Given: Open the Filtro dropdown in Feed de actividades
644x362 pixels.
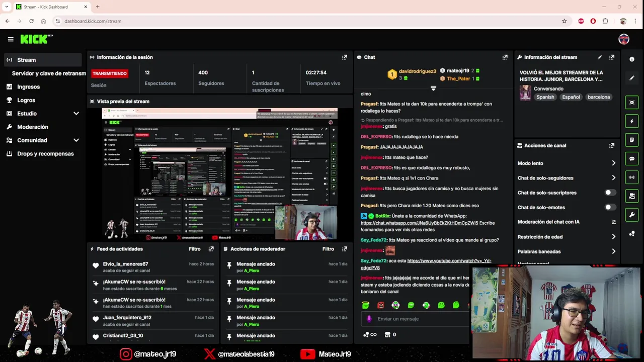Looking at the screenshot, I should (x=195, y=249).
